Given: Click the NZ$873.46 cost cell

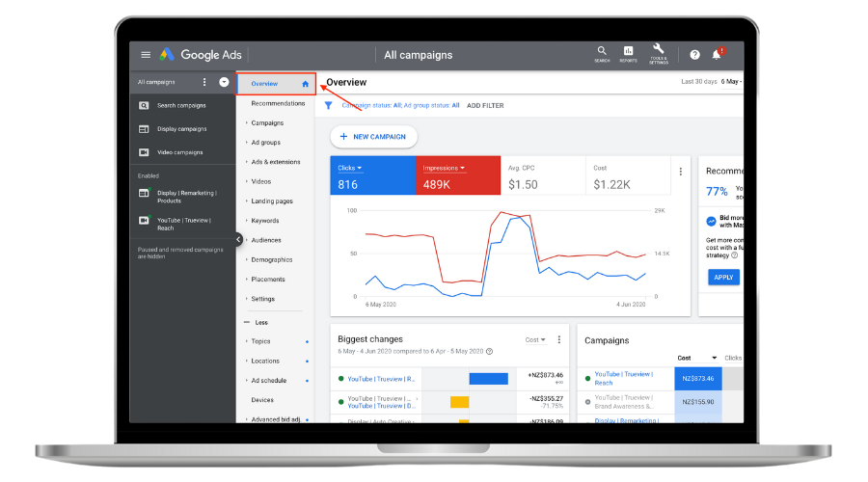Looking at the screenshot, I should (x=698, y=379).
